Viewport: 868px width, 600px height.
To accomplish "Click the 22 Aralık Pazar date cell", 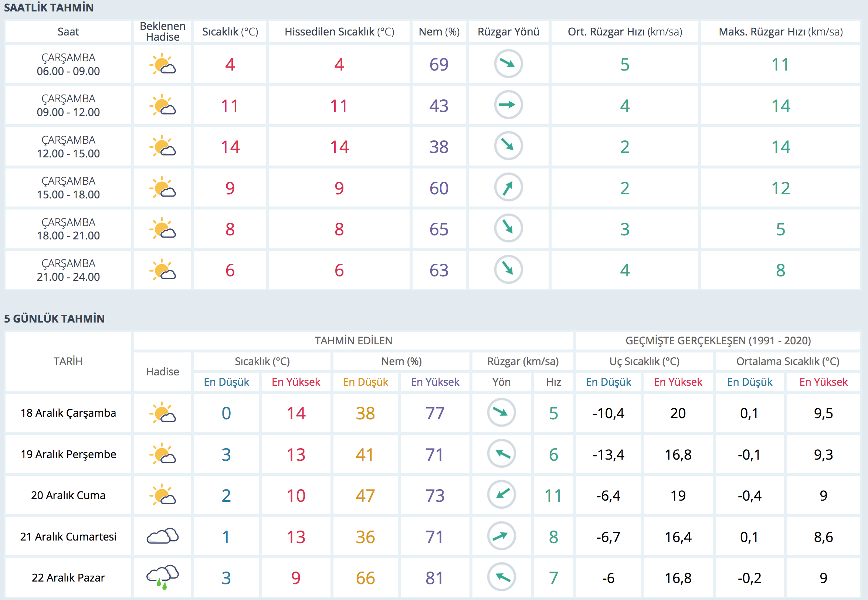I will tap(68, 577).
